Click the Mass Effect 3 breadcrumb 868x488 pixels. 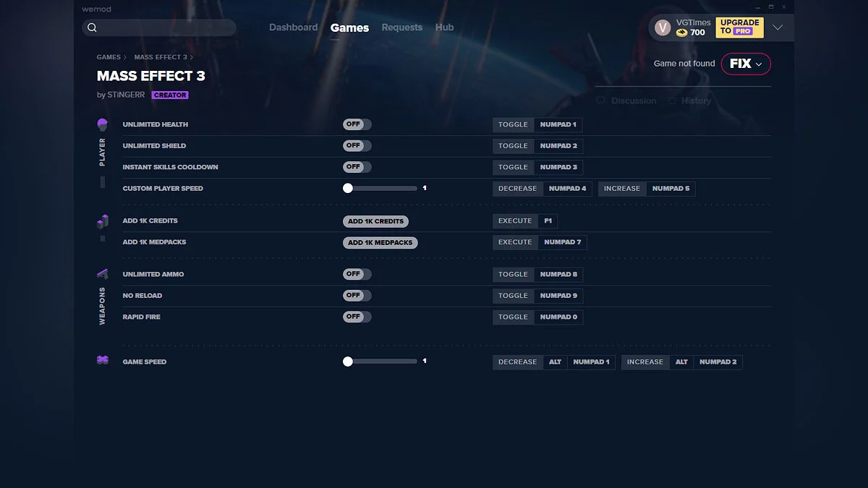pyautogui.click(x=161, y=57)
